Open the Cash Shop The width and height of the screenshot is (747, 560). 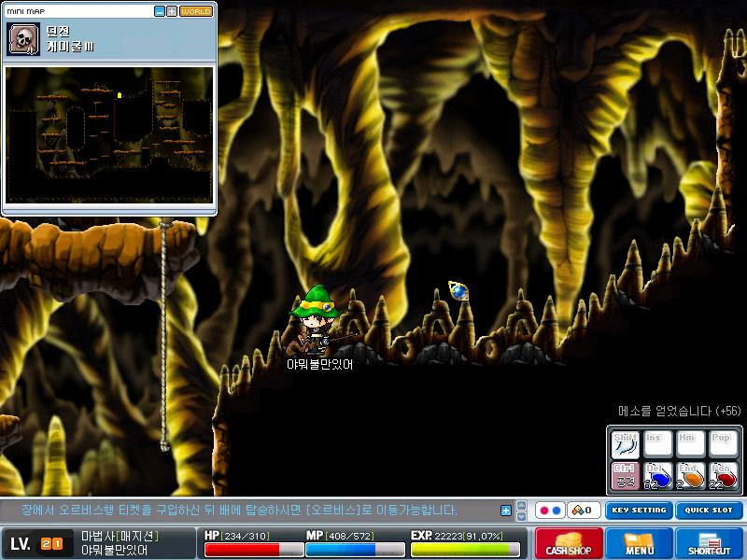pos(568,543)
